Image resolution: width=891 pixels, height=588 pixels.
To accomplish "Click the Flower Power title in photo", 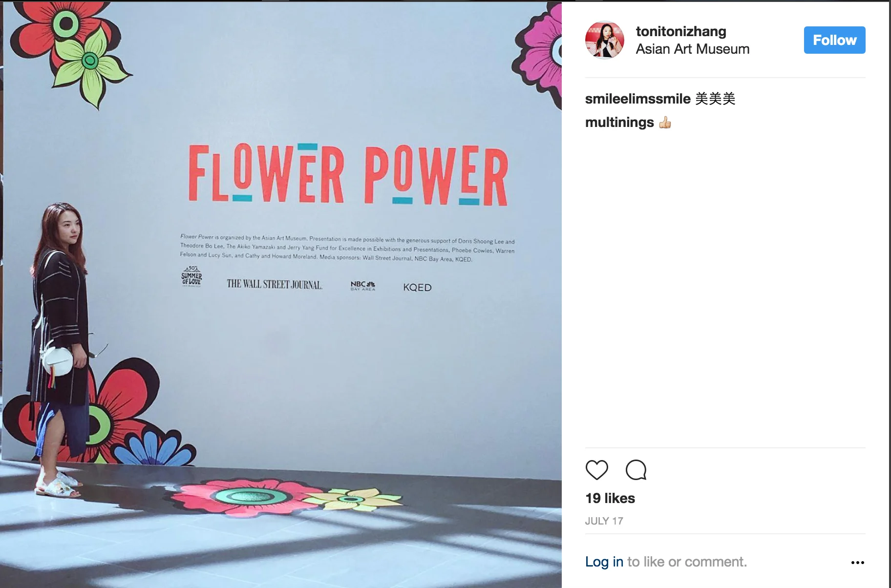I will (348, 175).
